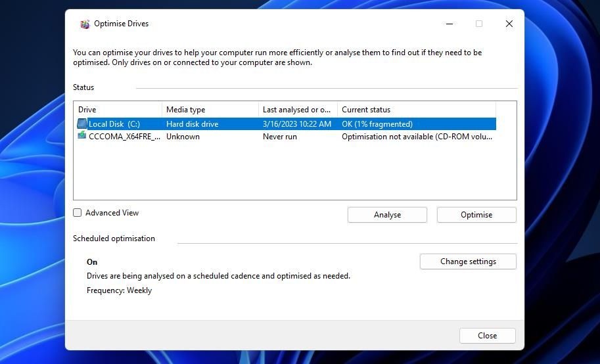Click the Close button at the bottom
Screen dimensions: 600x364
coord(487,336)
